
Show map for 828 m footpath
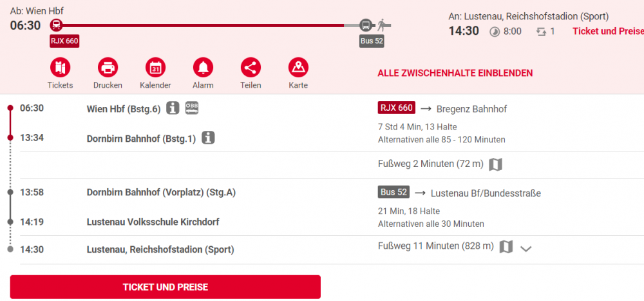tap(506, 247)
